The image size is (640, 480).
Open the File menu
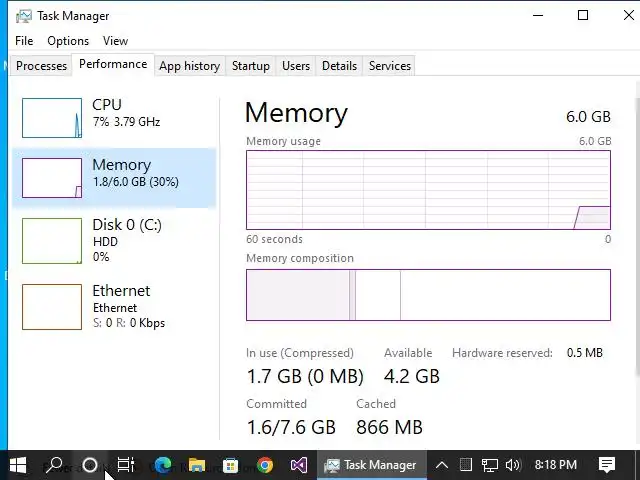tap(24, 41)
